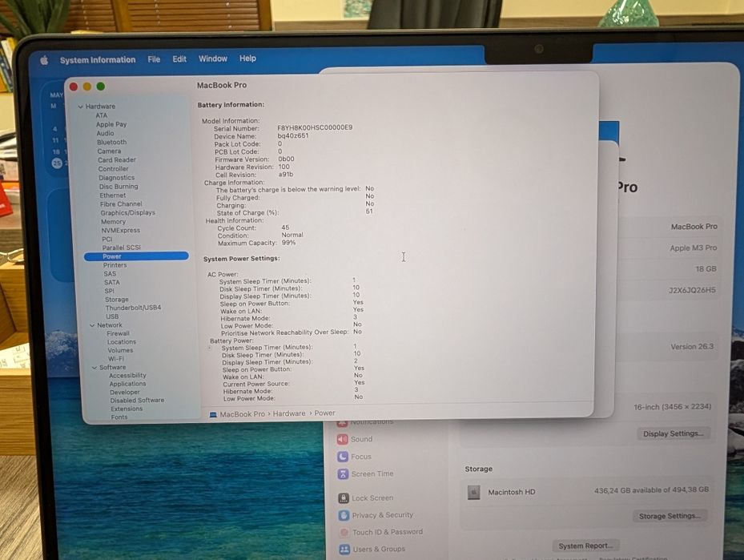Collapse the Software section in sidebar
This screenshot has height=560, width=744.
click(x=95, y=368)
